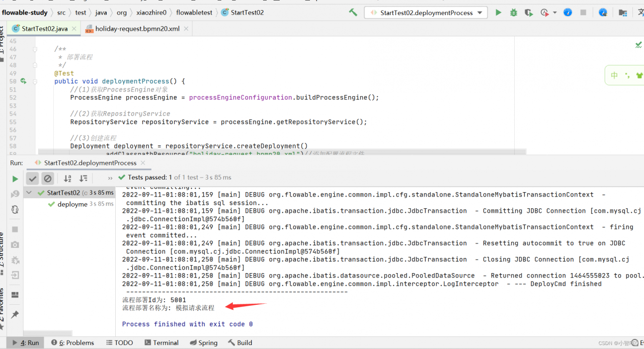
Task: Click the Run with Coverage shield icon
Action: 528,13
